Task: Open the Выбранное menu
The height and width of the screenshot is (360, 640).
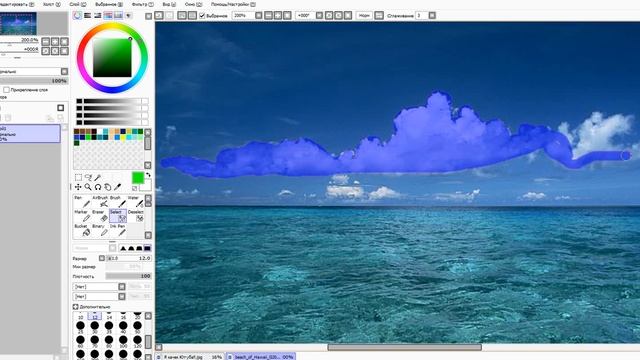Action: click(109, 4)
